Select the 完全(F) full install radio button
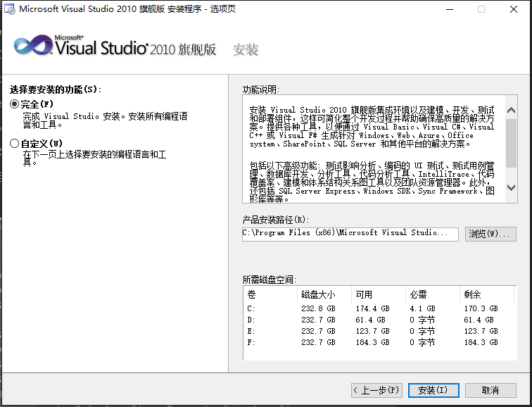Viewport: 532px width, 407px height. point(14,104)
